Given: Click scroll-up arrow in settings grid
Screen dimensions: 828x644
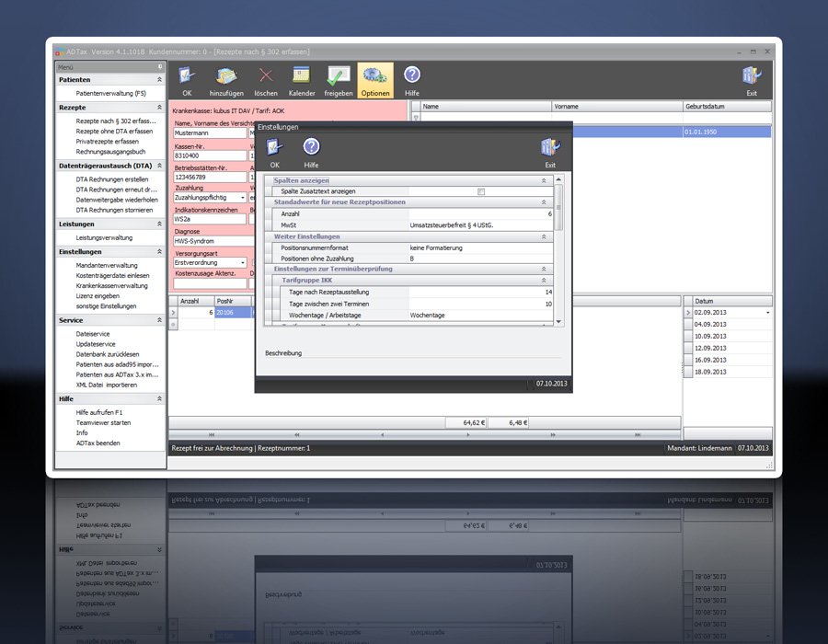Looking at the screenshot, I should click(558, 180).
